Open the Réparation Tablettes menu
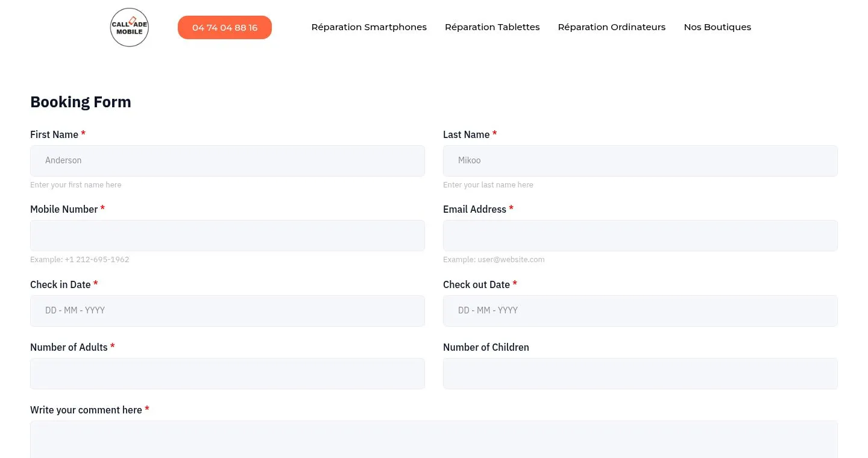 tap(492, 27)
